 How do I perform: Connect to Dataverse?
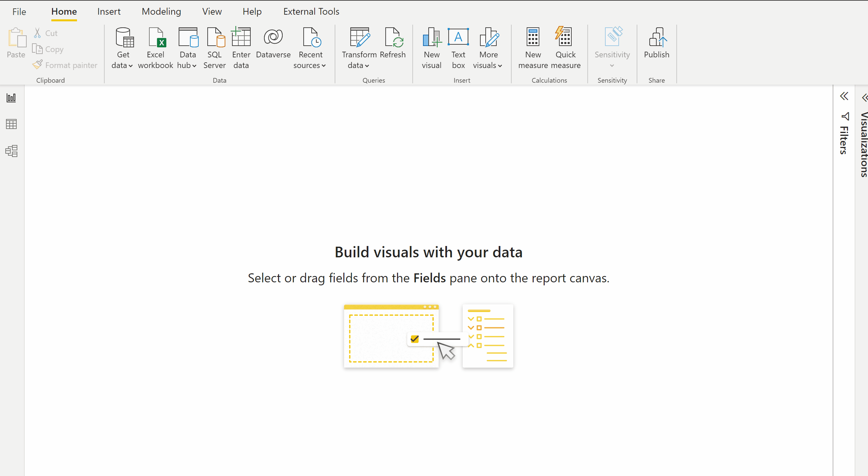point(273,43)
